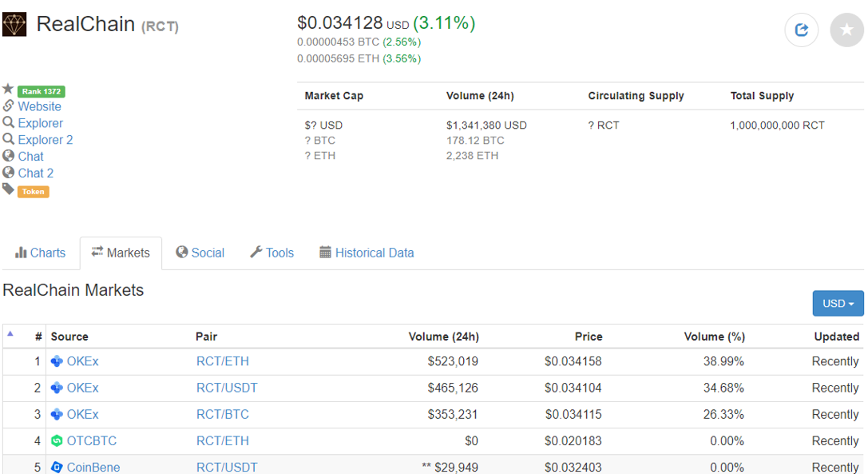The height and width of the screenshot is (474, 868).
Task: Click the CoinBene exchange logo icon
Action: click(x=57, y=468)
